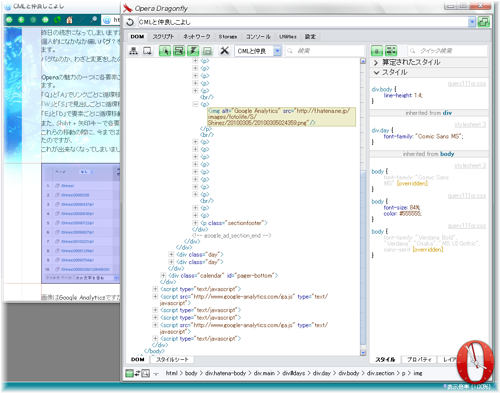Open the Utilities tab
The width and height of the screenshot is (500, 393).
point(288,36)
